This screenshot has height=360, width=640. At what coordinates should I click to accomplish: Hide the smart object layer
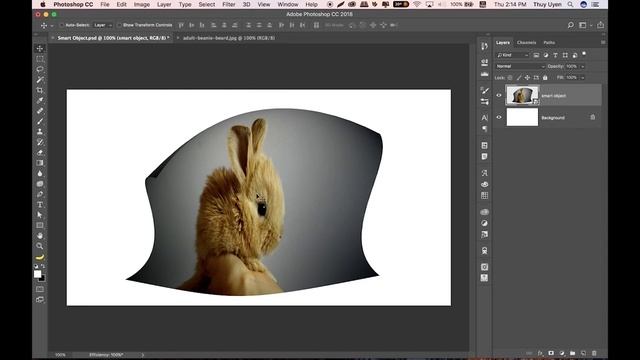coord(499,95)
